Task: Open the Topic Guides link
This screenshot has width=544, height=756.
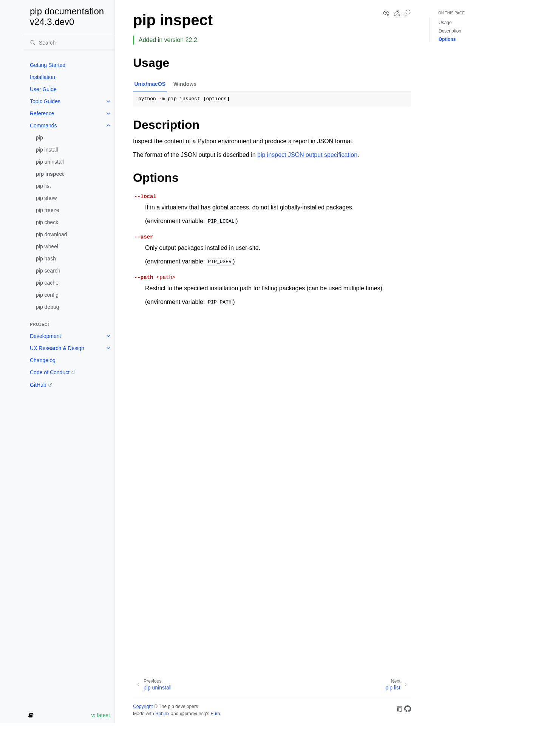Action: 45,101
